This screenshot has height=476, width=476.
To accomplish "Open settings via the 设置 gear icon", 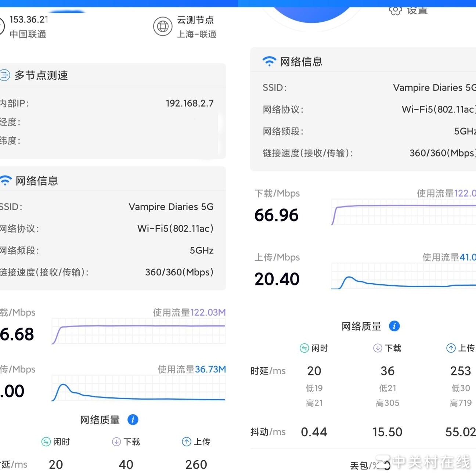I will pyautogui.click(x=395, y=10).
